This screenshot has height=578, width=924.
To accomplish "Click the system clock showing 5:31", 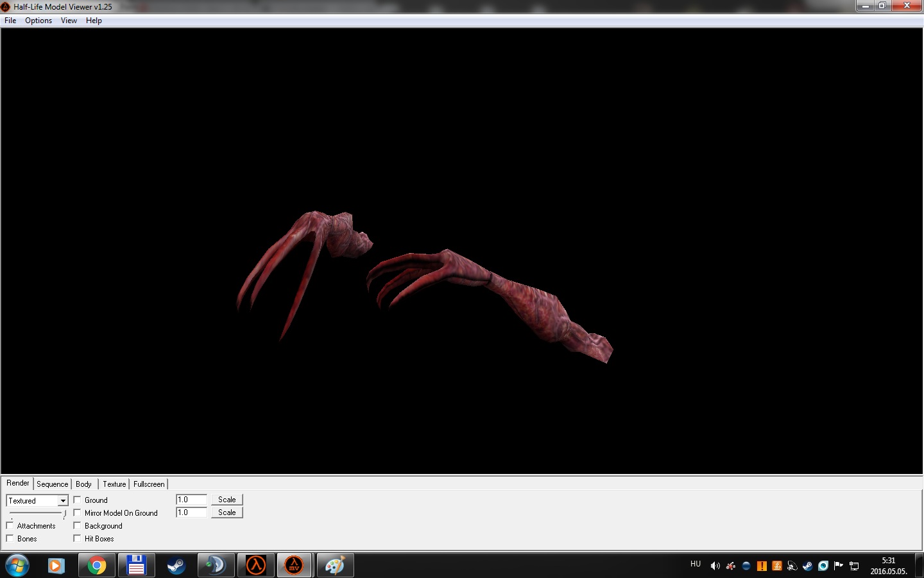I will pyautogui.click(x=888, y=566).
